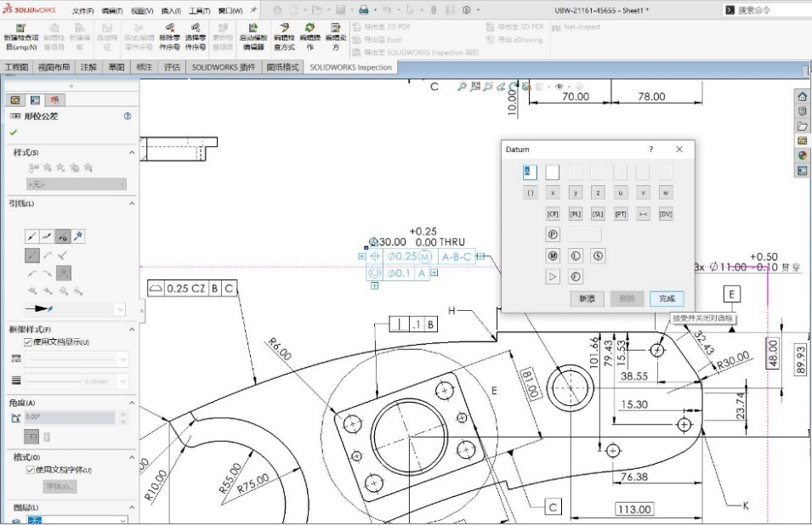Click the green checkmark to accept

[x=14, y=133]
